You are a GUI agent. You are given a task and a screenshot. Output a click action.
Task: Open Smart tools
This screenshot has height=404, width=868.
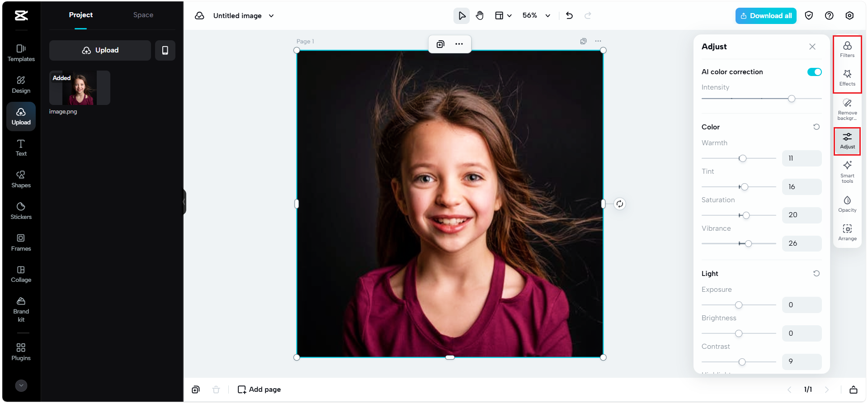(847, 172)
